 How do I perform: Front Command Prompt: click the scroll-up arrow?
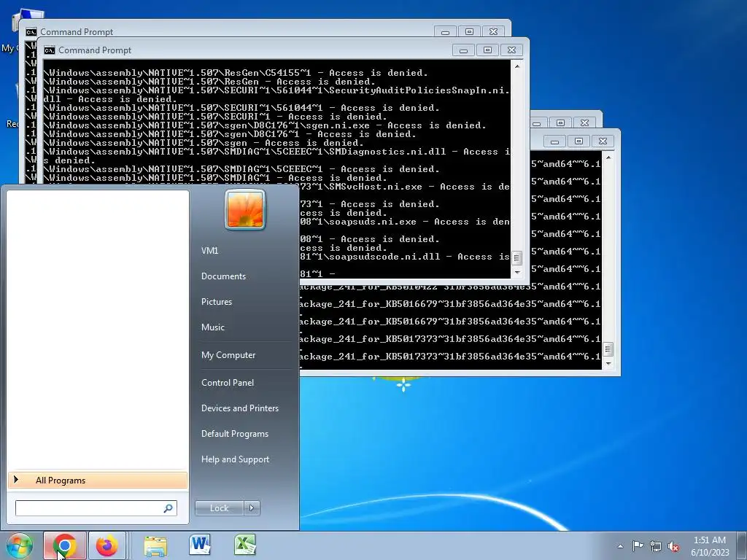[517, 66]
